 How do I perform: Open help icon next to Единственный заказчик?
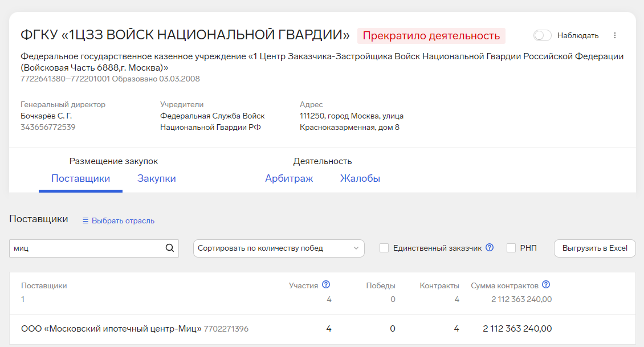click(x=490, y=248)
